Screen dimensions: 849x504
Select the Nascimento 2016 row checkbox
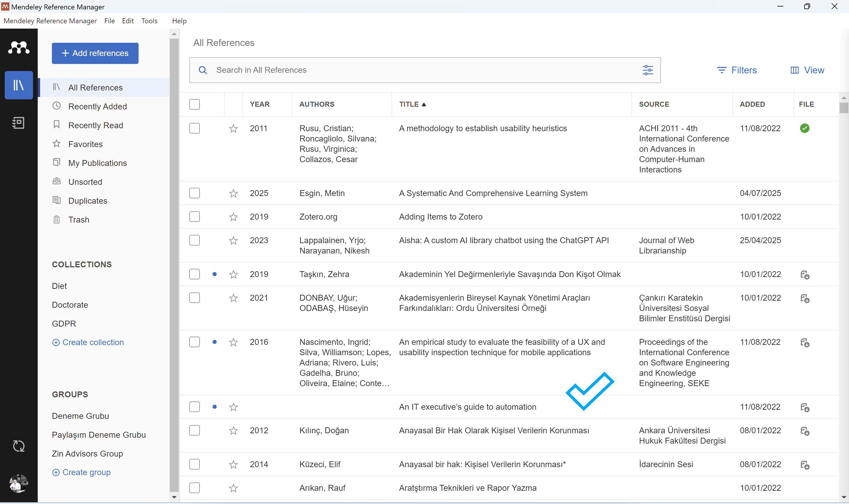(x=195, y=342)
